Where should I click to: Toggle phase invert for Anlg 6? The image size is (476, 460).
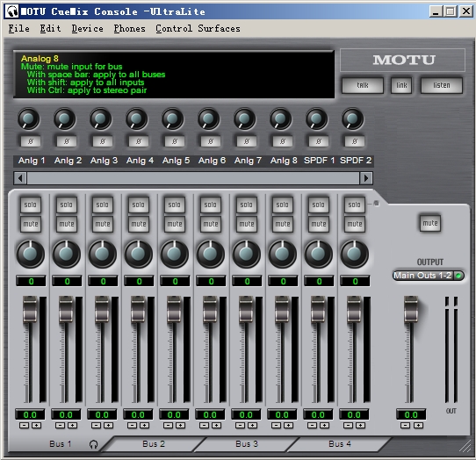click(211, 141)
